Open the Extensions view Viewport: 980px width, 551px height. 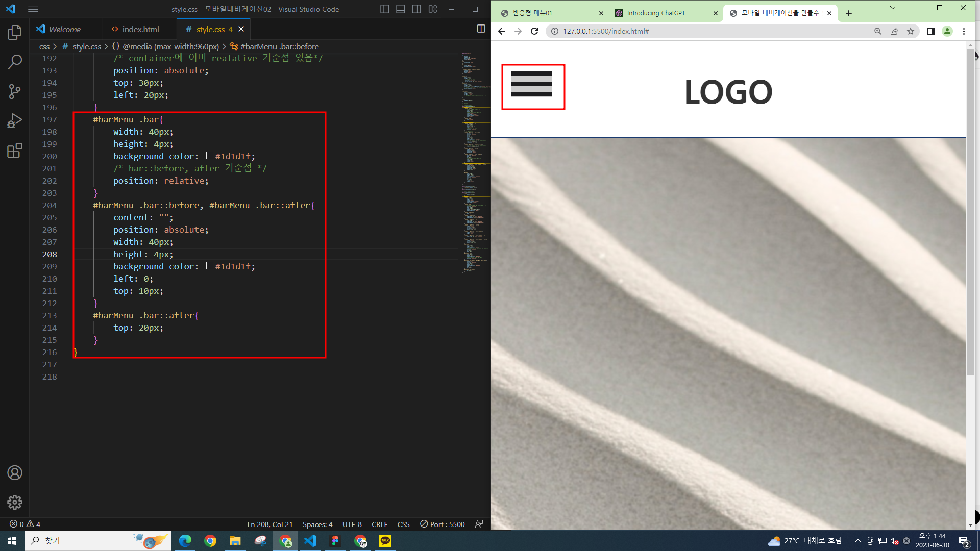click(15, 151)
